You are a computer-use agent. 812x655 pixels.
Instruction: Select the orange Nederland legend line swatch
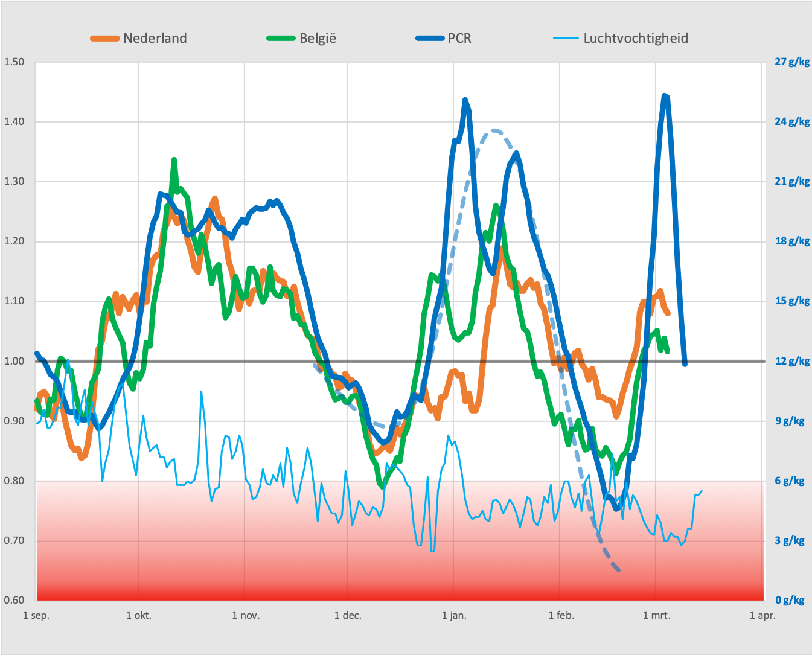pos(105,39)
